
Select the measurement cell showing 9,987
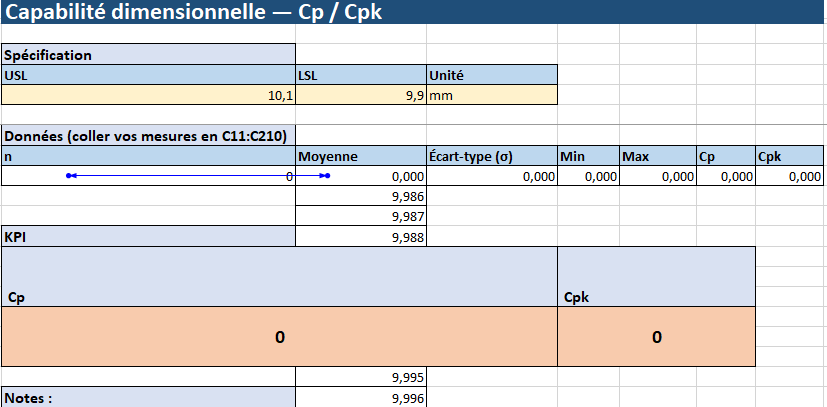click(x=360, y=217)
